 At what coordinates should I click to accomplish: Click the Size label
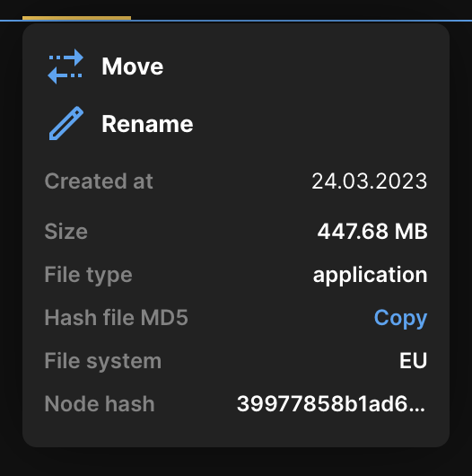click(x=66, y=232)
